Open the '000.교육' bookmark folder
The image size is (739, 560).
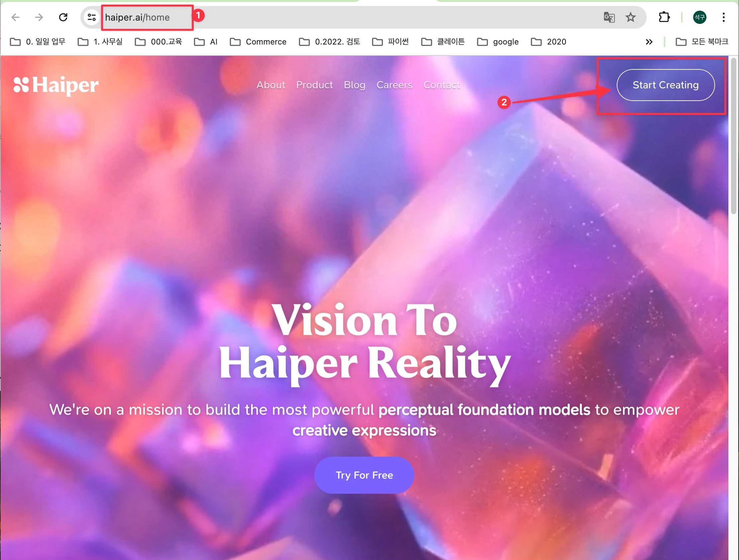pyautogui.click(x=158, y=42)
